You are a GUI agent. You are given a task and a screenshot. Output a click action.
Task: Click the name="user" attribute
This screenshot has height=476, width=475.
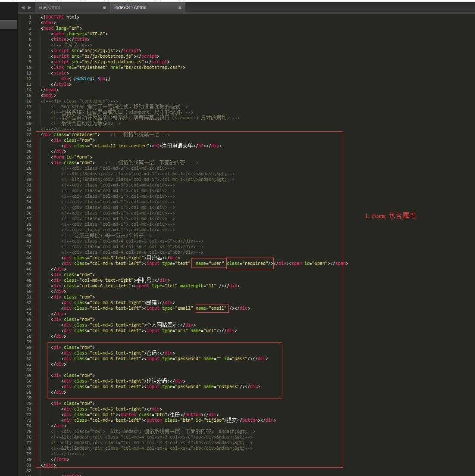coord(210,263)
